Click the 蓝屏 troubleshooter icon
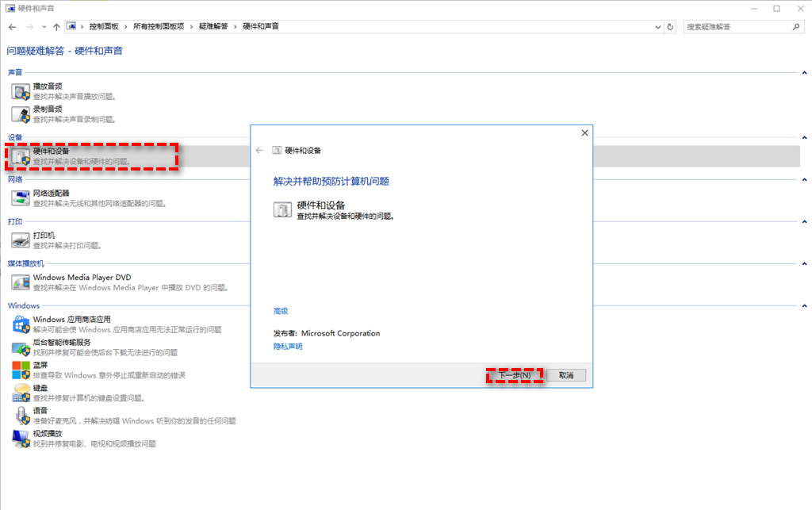 click(x=20, y=370)
